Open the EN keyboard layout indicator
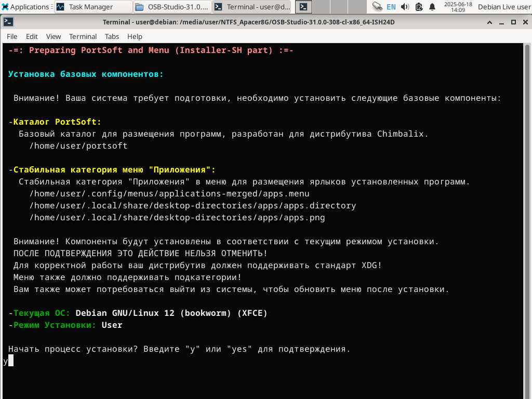 (x=391, y=7)
